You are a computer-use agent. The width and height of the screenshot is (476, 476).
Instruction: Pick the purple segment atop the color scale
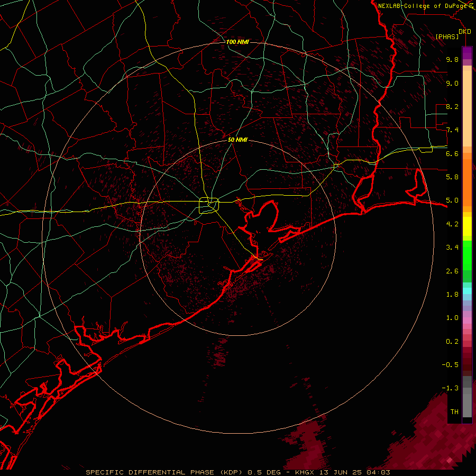[467, 53]
